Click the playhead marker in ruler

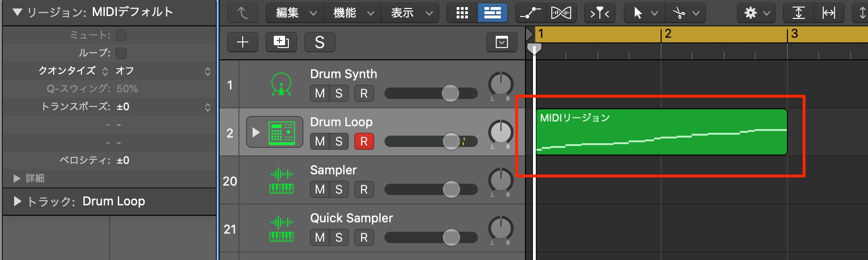click(x=534, y=49)
